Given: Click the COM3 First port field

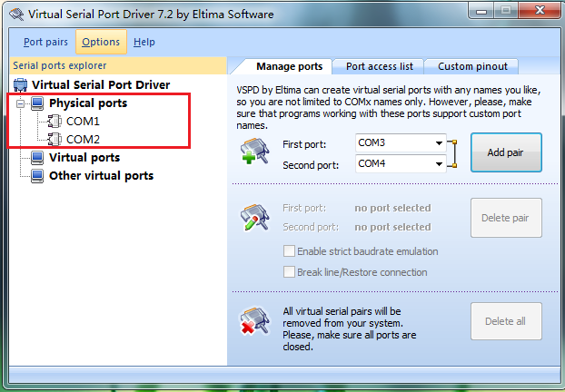Looking at the screenshot, I should [401, 143].
